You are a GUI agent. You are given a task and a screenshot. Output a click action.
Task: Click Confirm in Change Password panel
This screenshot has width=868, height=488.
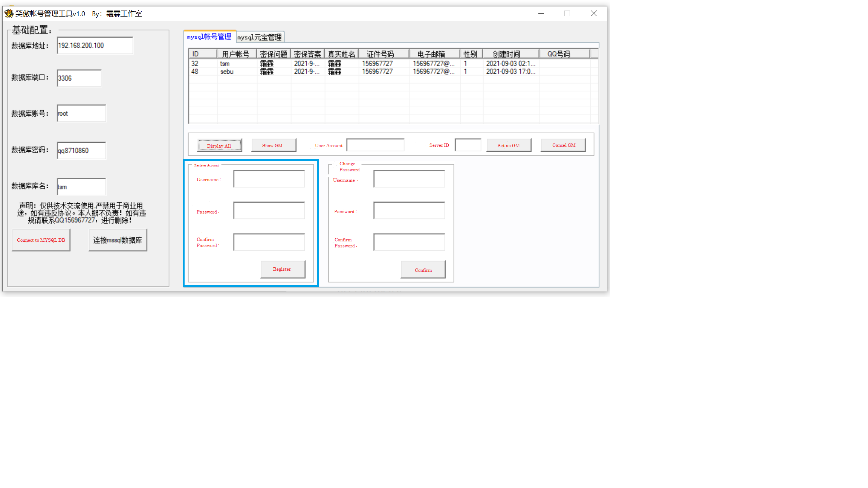click(423, 270)
